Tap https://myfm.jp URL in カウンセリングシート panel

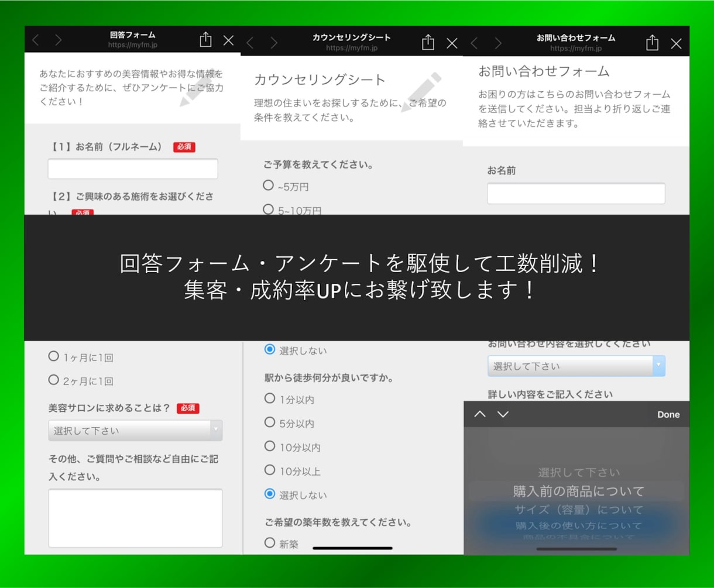click(x=351, y=48)
